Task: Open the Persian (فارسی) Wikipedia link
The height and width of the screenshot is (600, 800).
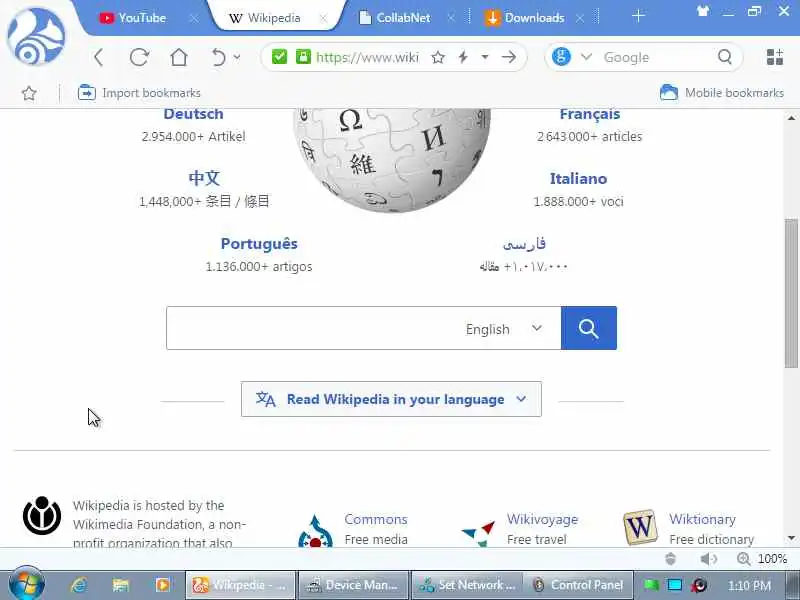Action: pyautogui.click(x=524, y=244)
